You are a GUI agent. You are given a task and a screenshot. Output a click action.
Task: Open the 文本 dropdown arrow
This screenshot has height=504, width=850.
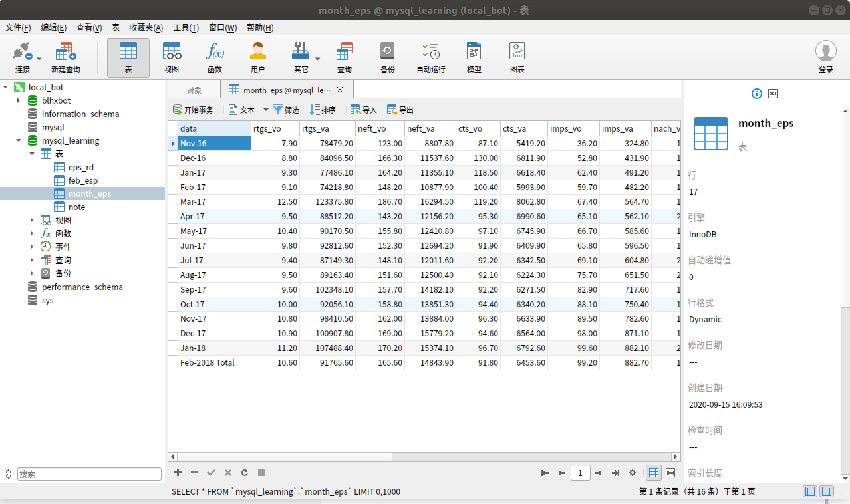tap(265, 110)
